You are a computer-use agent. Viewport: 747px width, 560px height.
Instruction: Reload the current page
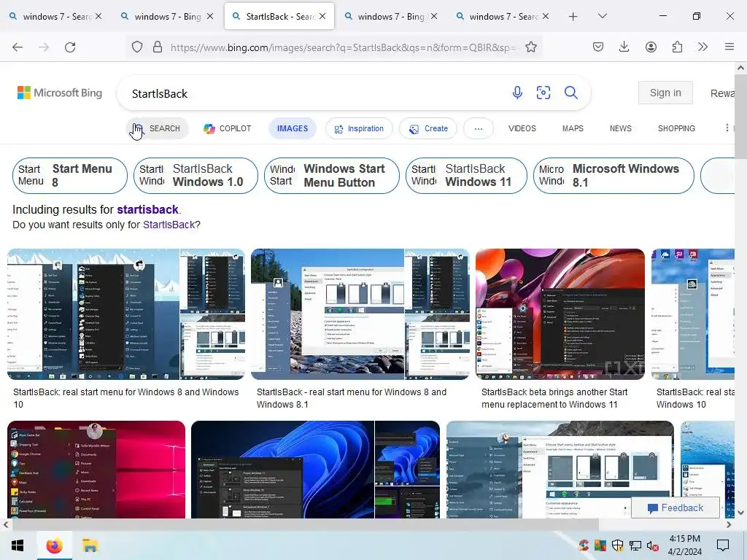pos(70,47)
